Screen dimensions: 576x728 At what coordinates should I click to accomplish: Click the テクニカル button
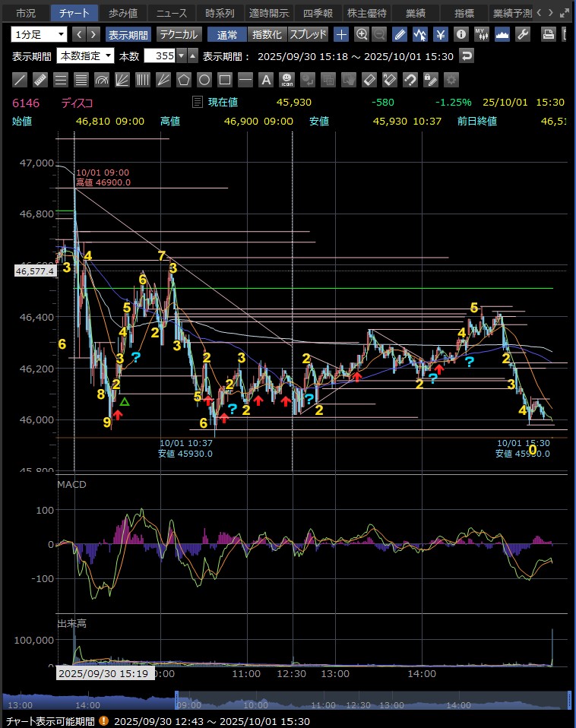pyautogui.click(x=179, y=34)
